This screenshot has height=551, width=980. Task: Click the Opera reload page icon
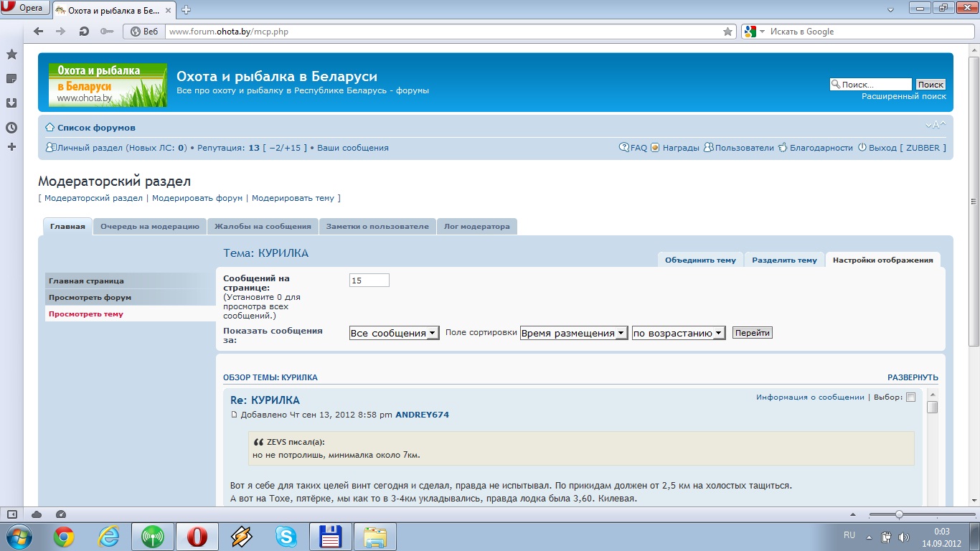(x=84, y=32)
